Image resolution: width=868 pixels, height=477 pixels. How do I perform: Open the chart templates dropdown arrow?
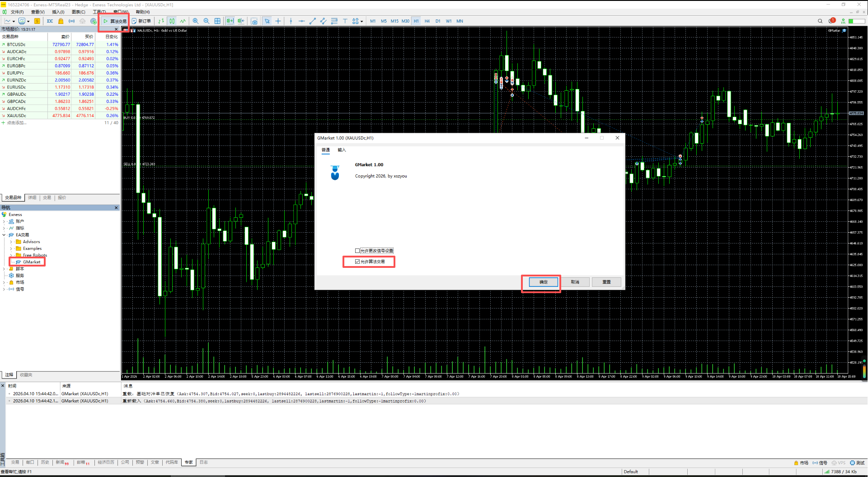pos(28,21)
